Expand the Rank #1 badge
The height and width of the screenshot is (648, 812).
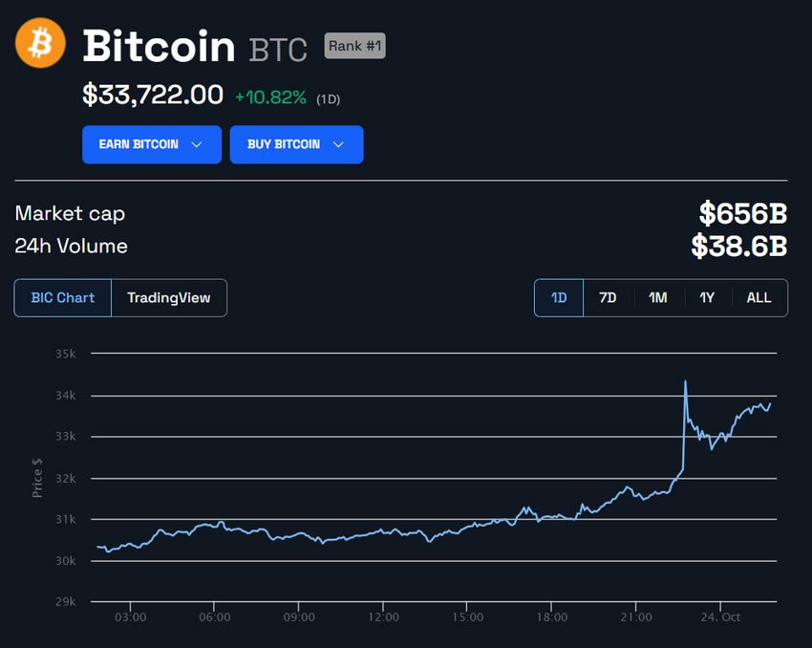point(354,45)
